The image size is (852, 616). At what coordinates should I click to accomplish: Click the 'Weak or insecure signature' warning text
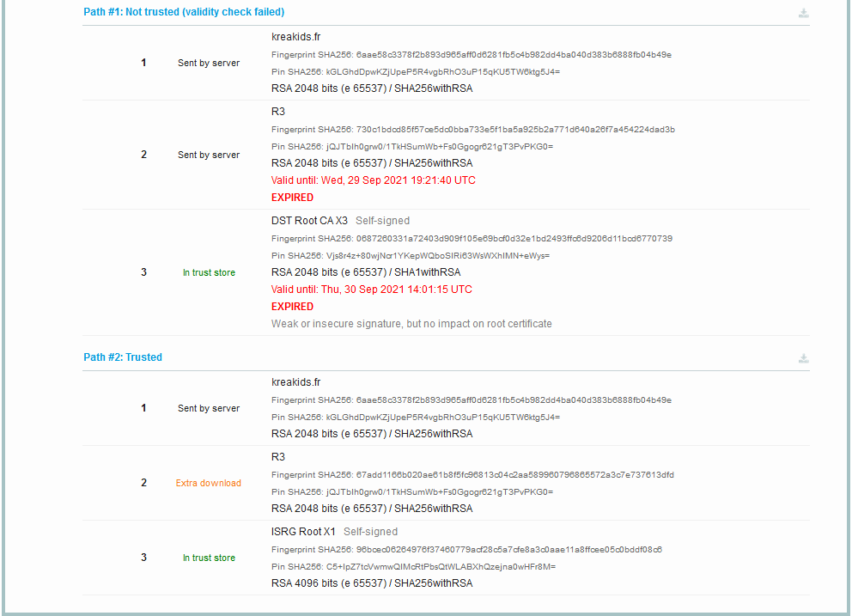(x=411, y=324)
